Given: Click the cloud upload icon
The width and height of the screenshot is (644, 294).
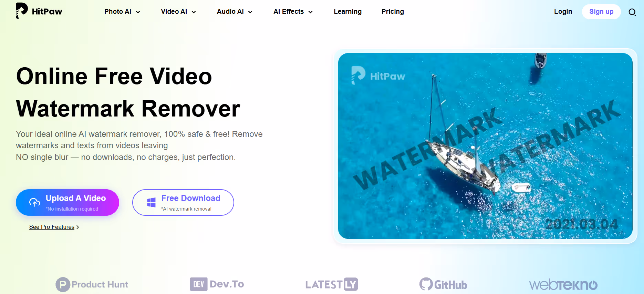Looking at the screenshot, I should 34,202.
